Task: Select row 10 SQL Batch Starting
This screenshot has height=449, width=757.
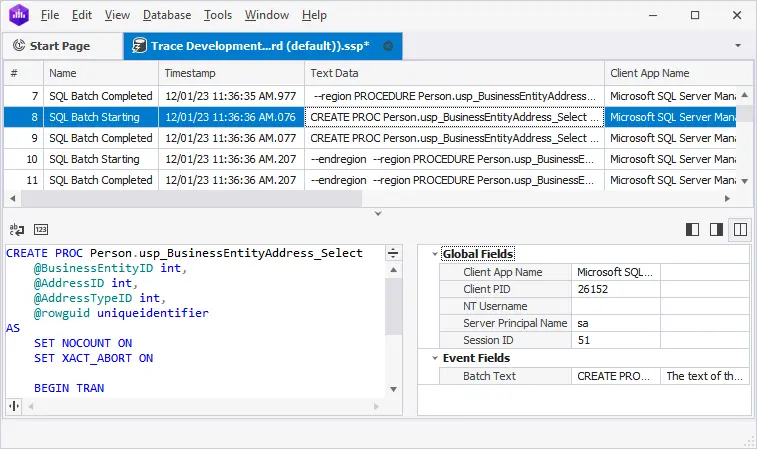Action: (x=100, y=159)
